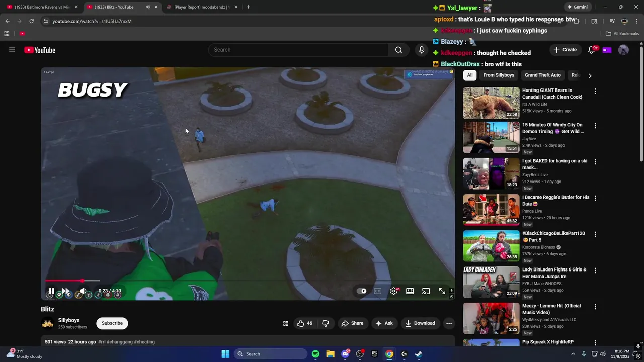The width and height of the screenshot is (644, 362).
Task: Open more actions ellipsis under the video
Action: [449, 323]
